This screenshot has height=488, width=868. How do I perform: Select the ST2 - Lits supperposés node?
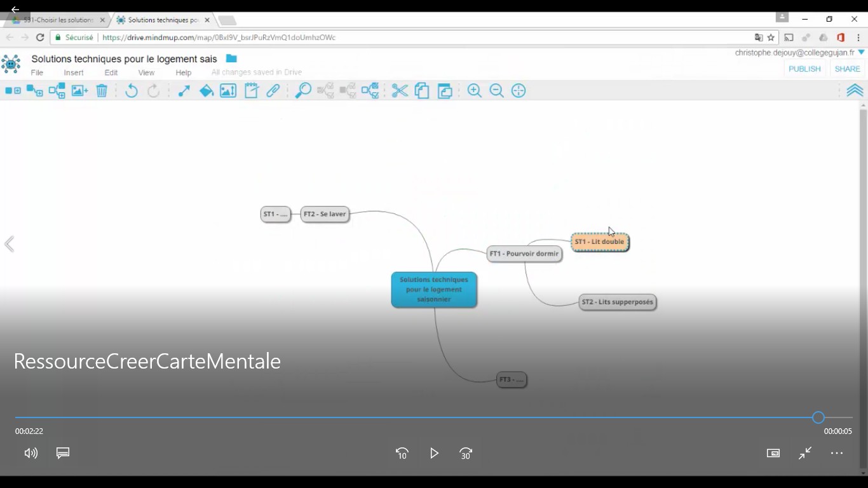pos(618,302)
